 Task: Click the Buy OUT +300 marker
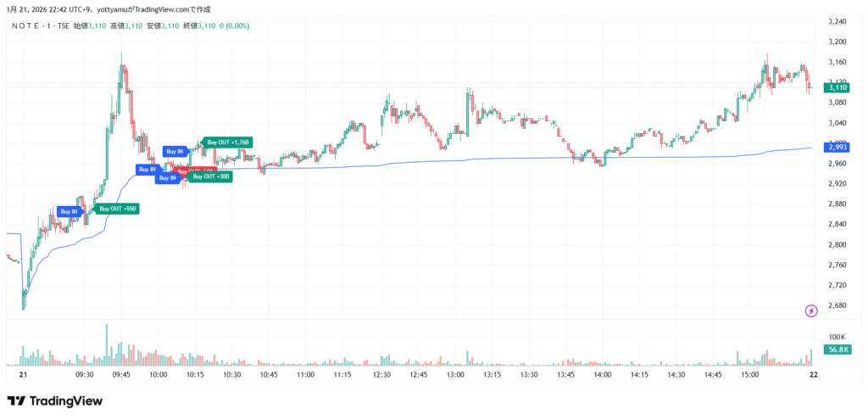211,176
